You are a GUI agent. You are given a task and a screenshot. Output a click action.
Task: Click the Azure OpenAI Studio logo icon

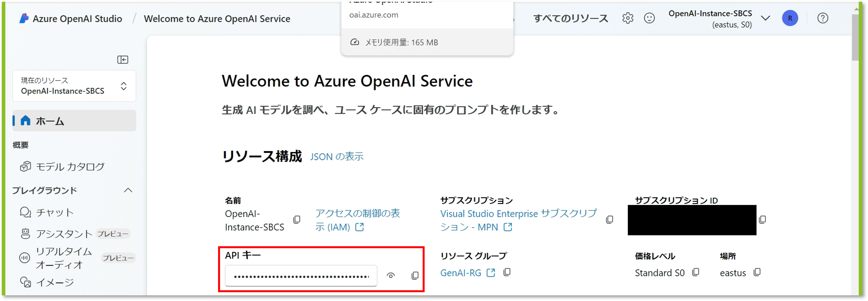pos(24,18)
